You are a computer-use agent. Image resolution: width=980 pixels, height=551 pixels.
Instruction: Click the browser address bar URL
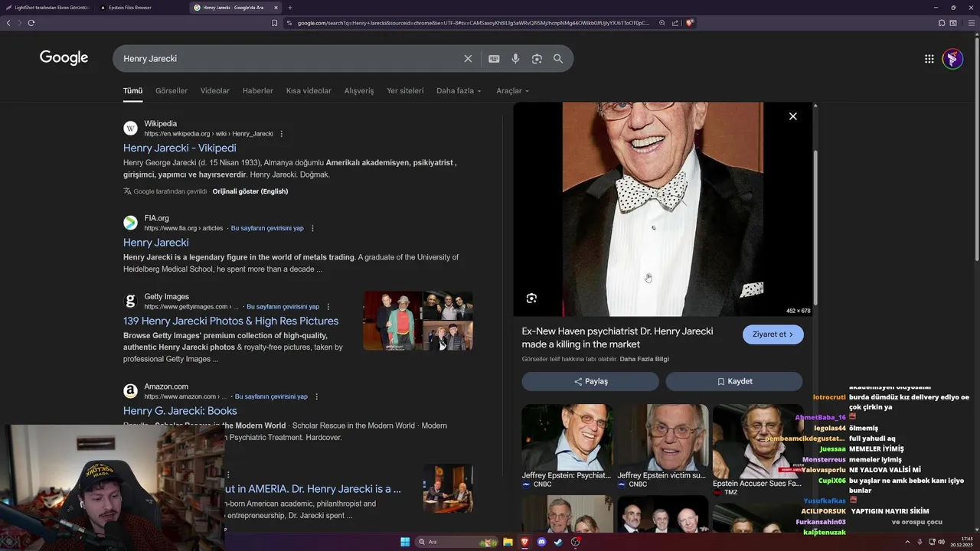tap(472, 23)
